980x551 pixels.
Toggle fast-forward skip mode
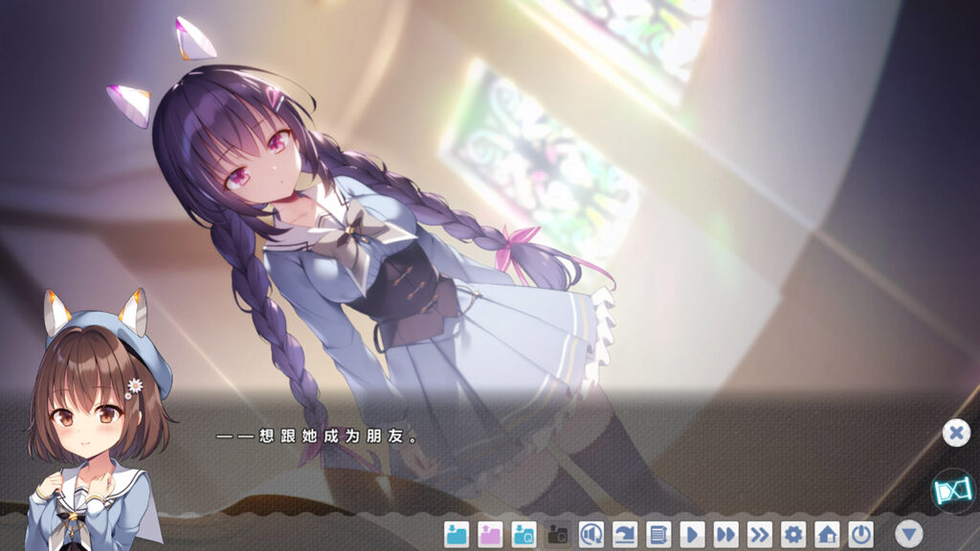725,534
